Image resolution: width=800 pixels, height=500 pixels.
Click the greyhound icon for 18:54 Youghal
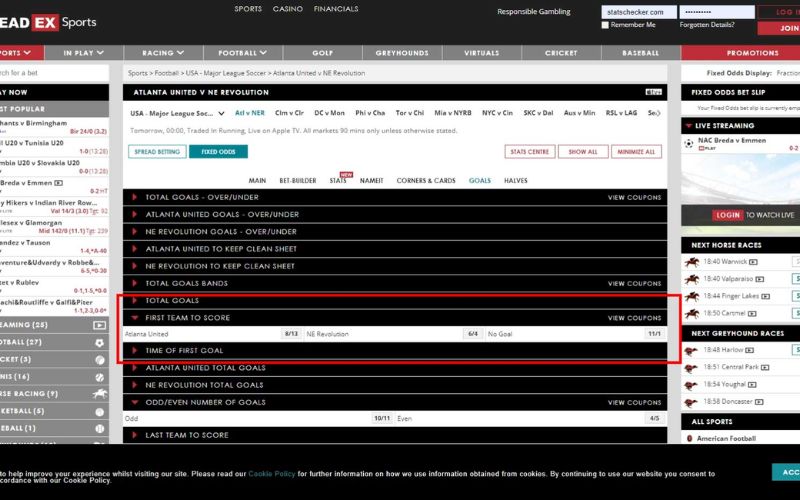(691, 385)
